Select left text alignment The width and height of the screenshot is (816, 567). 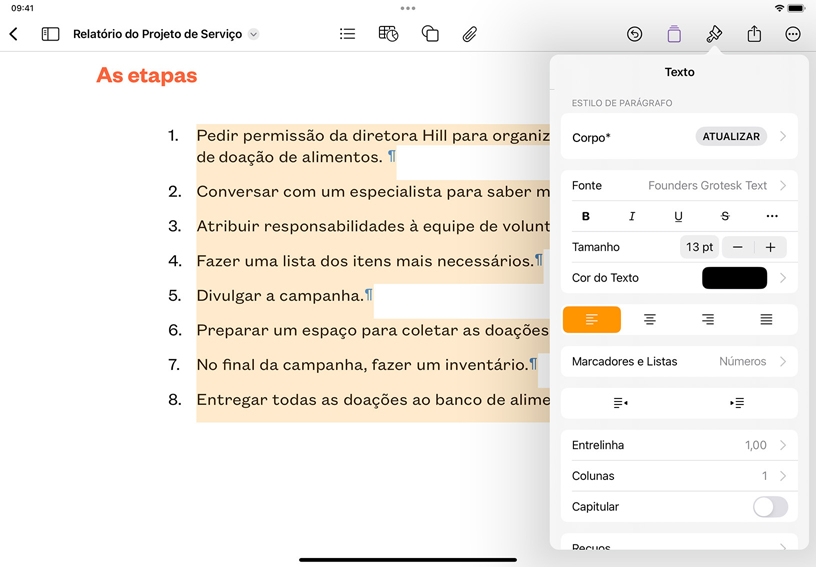[x=592, y=319]
